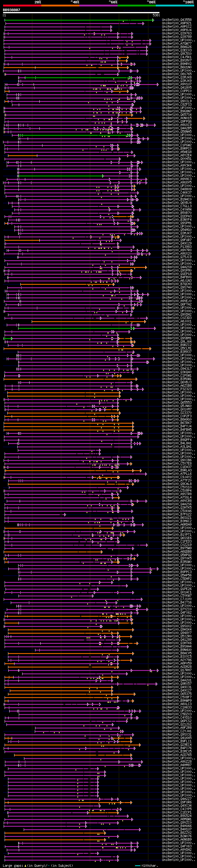
Task: Open the UniRef100_Q29EC4 hit
Action: point(177,745)
